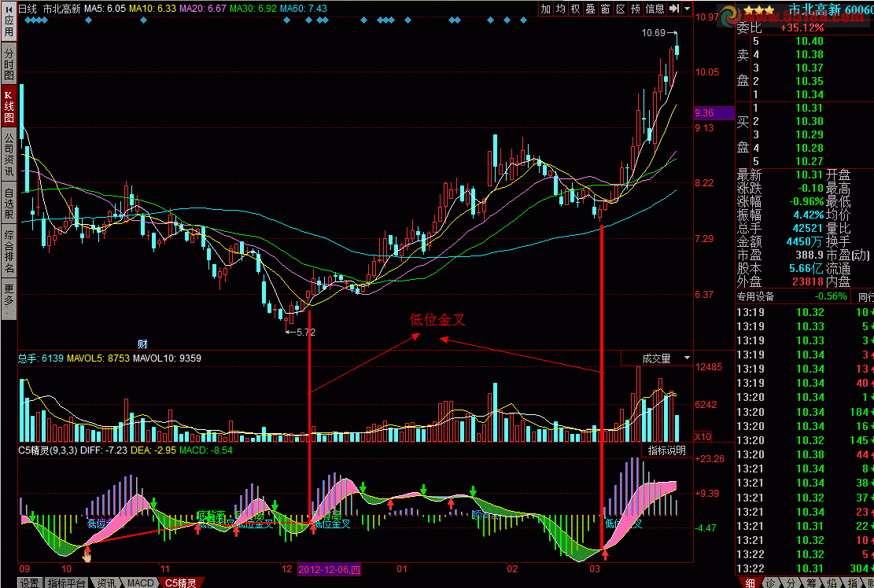This screenshot has height=588, width=874.
Task: Click the DEA: -2.95 value
Action: (154, 450)
